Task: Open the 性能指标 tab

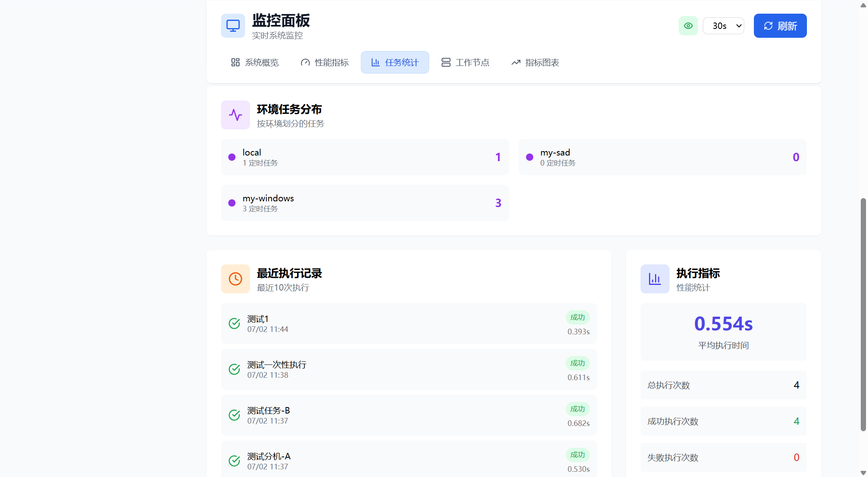Action: tap(325, 62)
